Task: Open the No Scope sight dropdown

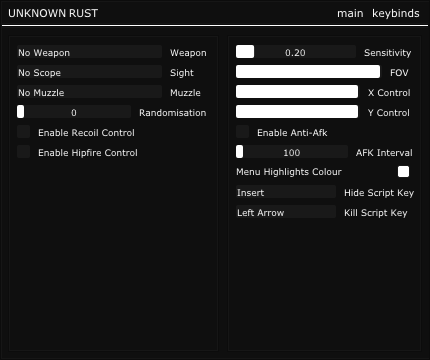Action: (x=89, y=72)
